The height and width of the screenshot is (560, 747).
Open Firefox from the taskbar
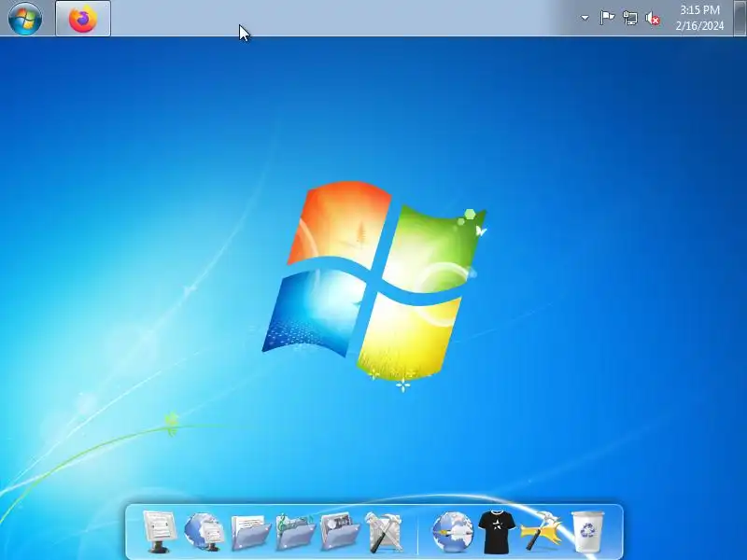(x=83, y=19)
